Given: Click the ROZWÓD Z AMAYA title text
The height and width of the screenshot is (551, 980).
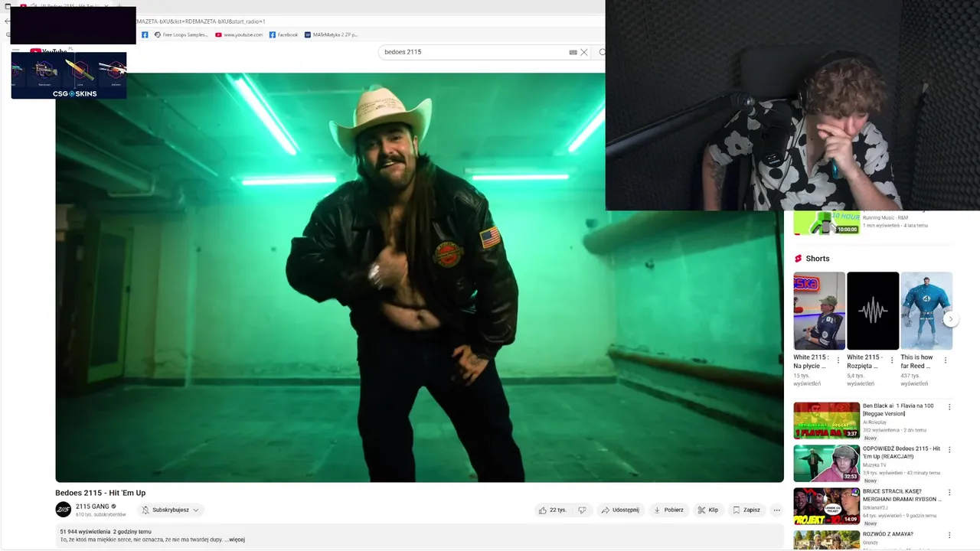Looking at the screenshot, I should pos(888,534).
